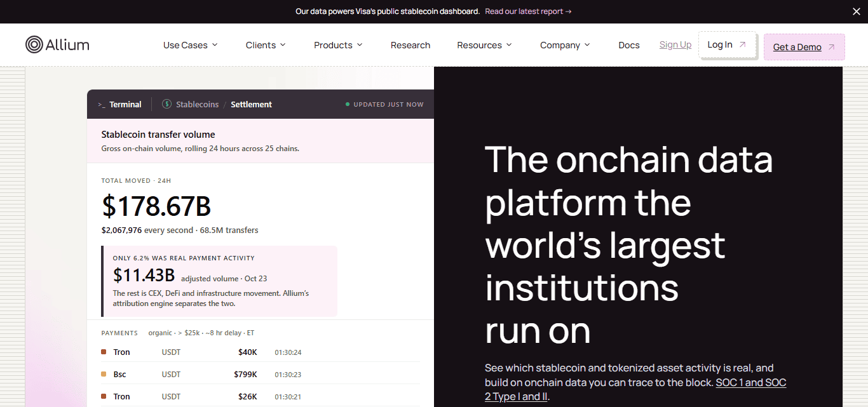Click the Log In button
The image size is (868, 407).
click(728, 44)
